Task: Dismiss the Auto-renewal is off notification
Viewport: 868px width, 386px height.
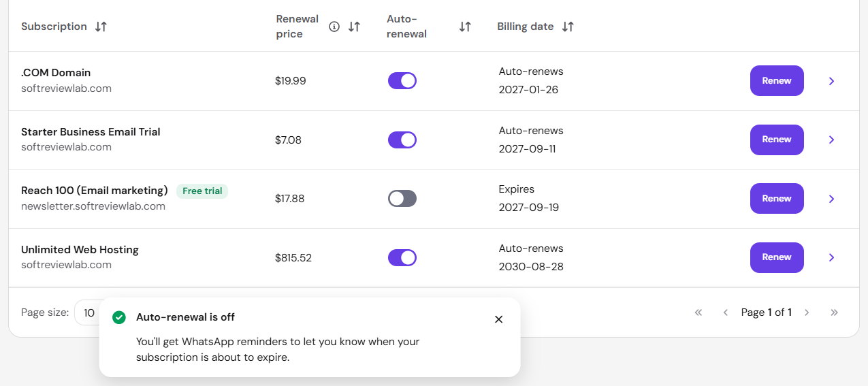Action: [x=498, y=319]
